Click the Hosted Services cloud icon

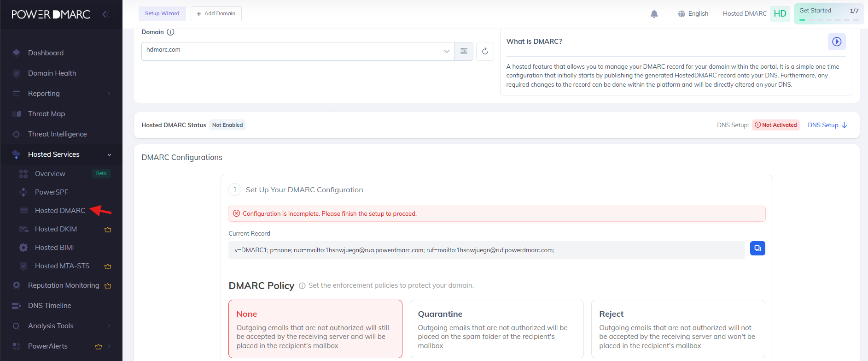[x=17, y=154]
